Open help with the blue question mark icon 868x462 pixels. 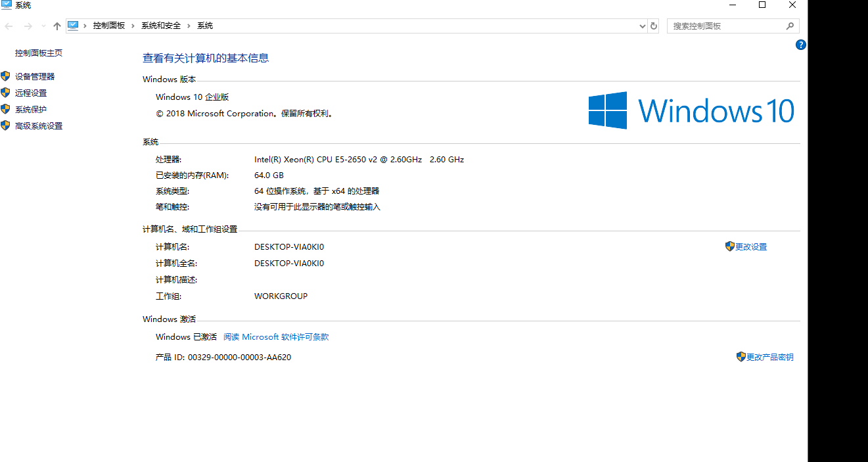coord(801,45)
